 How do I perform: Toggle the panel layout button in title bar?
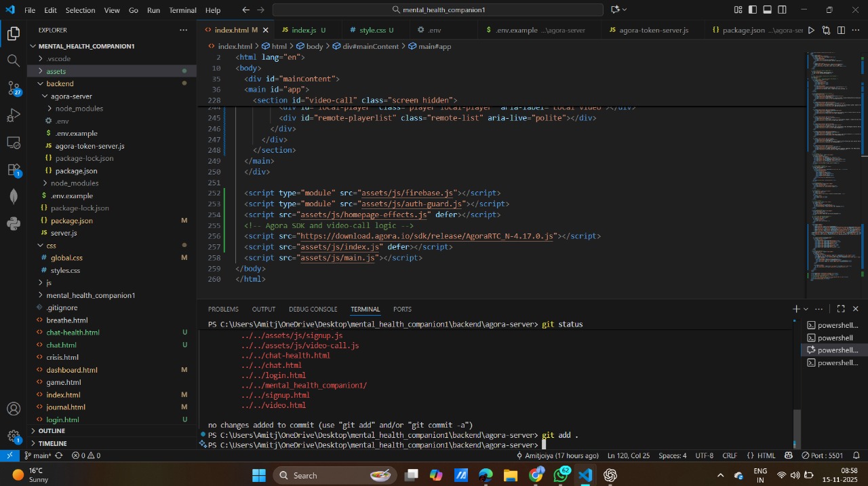tap(768, 10)
